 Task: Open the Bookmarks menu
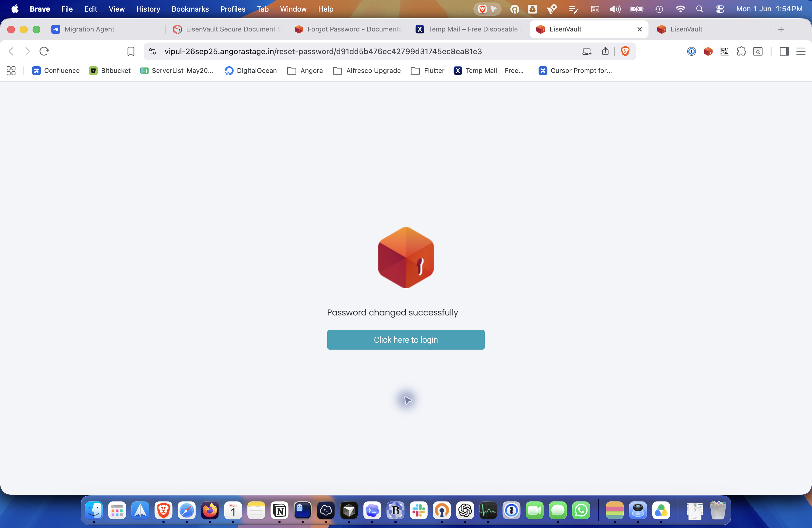[190, 9]
